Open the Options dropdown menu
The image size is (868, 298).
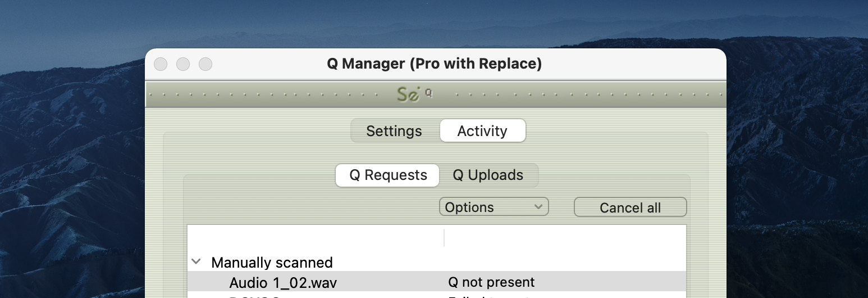pyautogui.click(x=494, y=207)
